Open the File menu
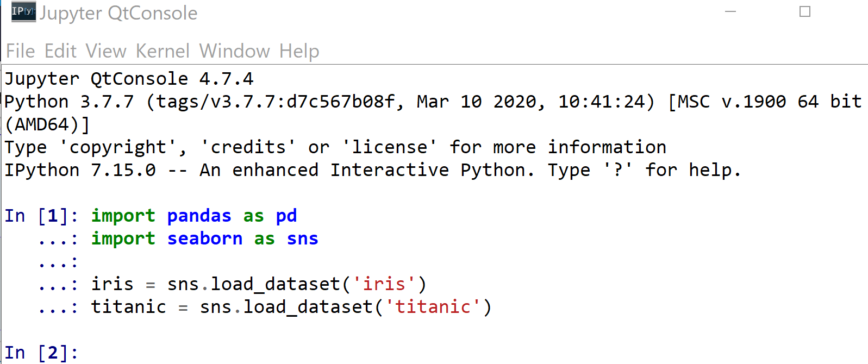Image resolution: width=868 pixels, height=364 pixels. tap(21, 51)
